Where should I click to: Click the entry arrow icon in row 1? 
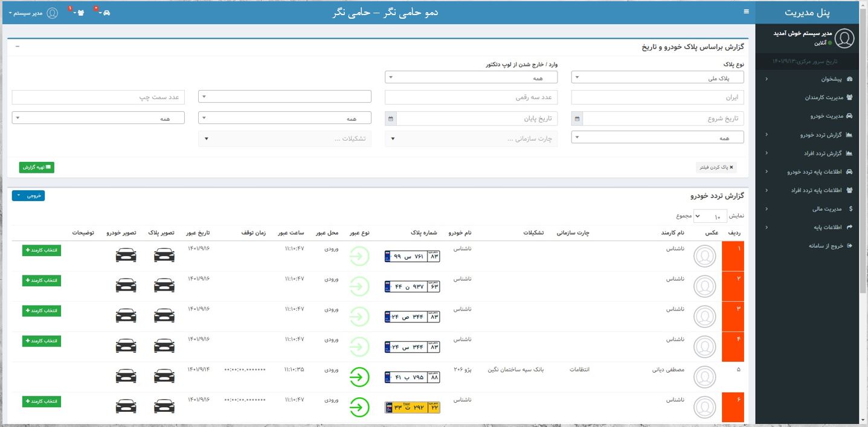coord(359,257)
